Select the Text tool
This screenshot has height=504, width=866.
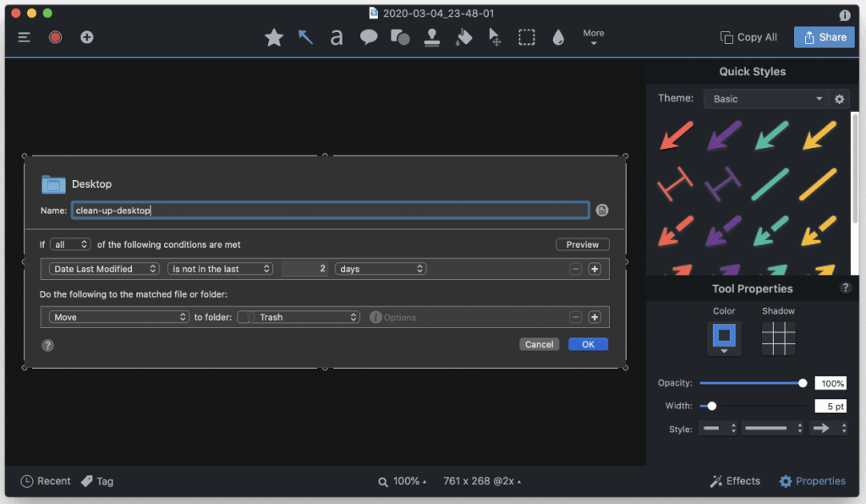[337, 37]
